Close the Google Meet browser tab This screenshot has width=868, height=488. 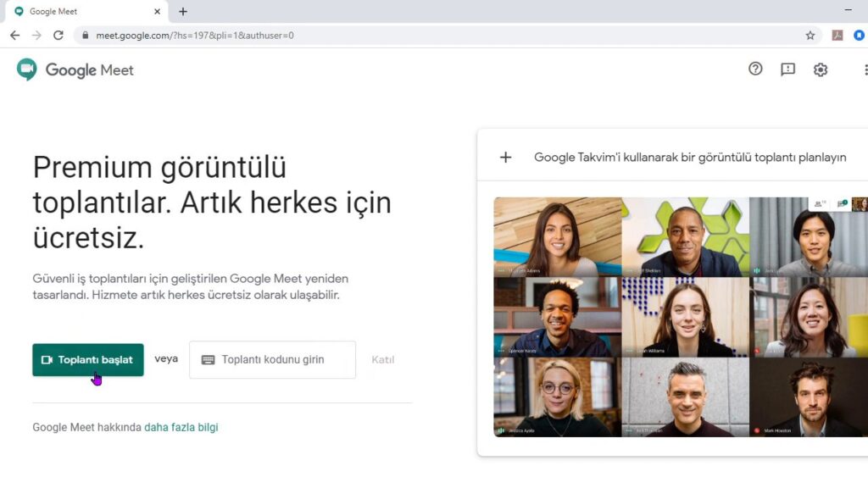click(x=157, y=11)
